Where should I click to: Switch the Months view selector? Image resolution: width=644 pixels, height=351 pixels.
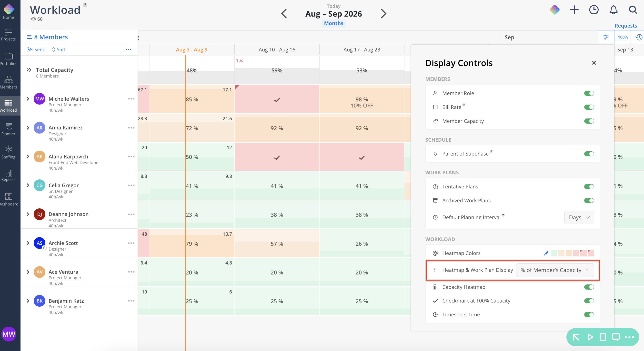(x=333, y=23)
